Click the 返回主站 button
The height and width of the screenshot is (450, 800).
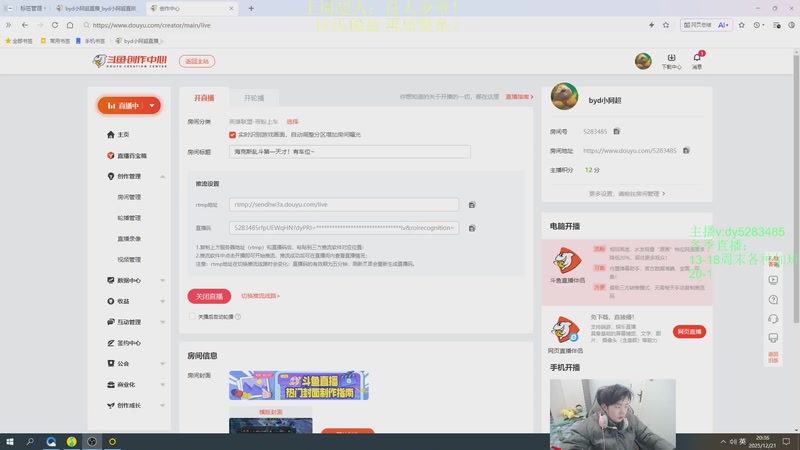(x=197, y=61)
